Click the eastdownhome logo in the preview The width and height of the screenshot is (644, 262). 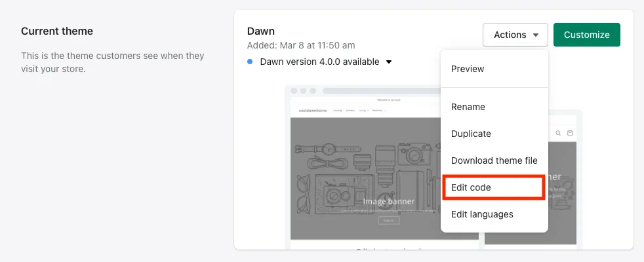coord(313,111)
